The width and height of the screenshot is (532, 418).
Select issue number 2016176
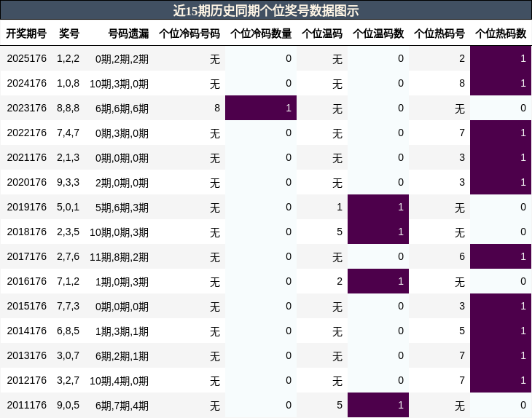[26, 281]
